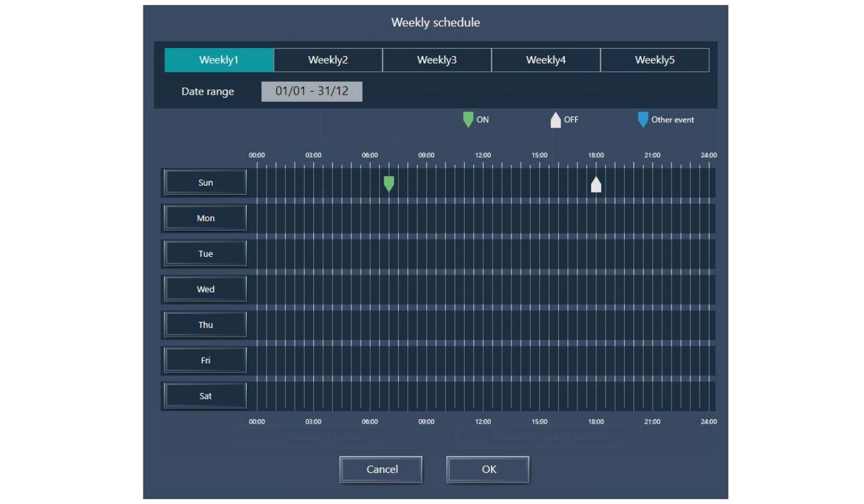Click the Date range field 01/01 - 31/12
This screenshot has height=504, width=864.
(x=311, y=92)
